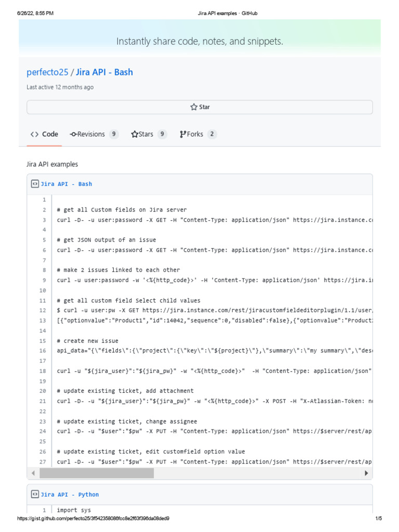
Task: Click the Stars tab star icon
Action: (135, 134)
